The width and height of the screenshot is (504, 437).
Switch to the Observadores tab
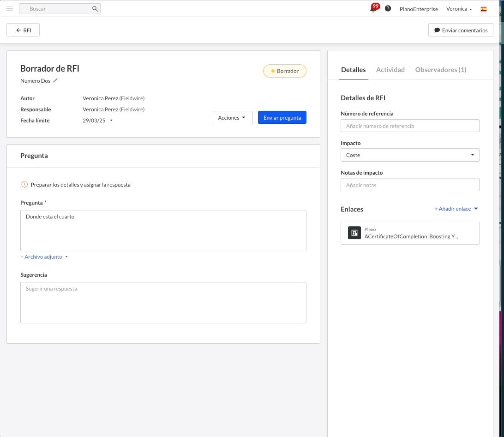click(440, 70)
